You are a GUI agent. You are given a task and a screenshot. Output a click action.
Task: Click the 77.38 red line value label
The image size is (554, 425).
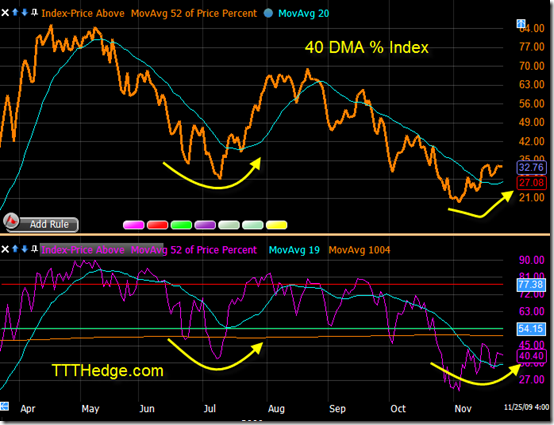coord(531,284)
